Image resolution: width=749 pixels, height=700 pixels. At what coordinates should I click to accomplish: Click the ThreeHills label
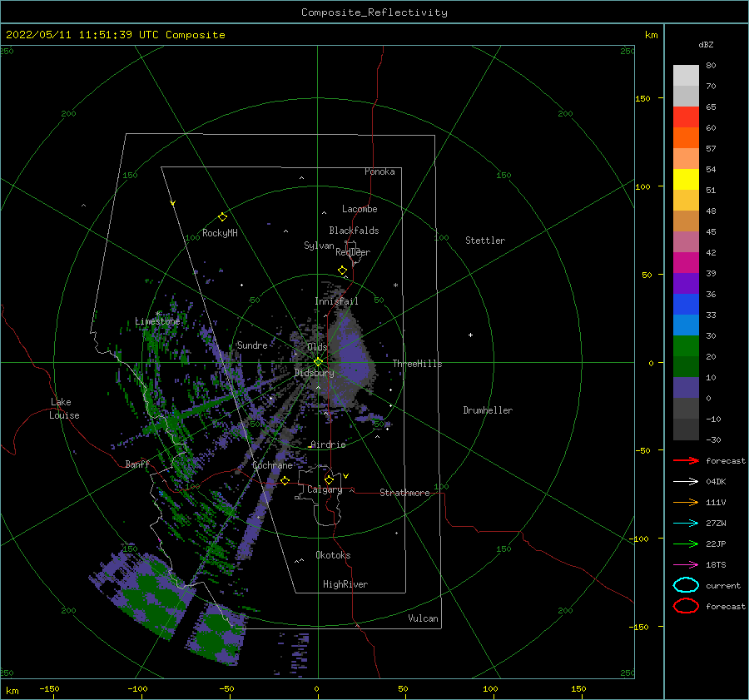pyautogui.click(x=418, y=364)
